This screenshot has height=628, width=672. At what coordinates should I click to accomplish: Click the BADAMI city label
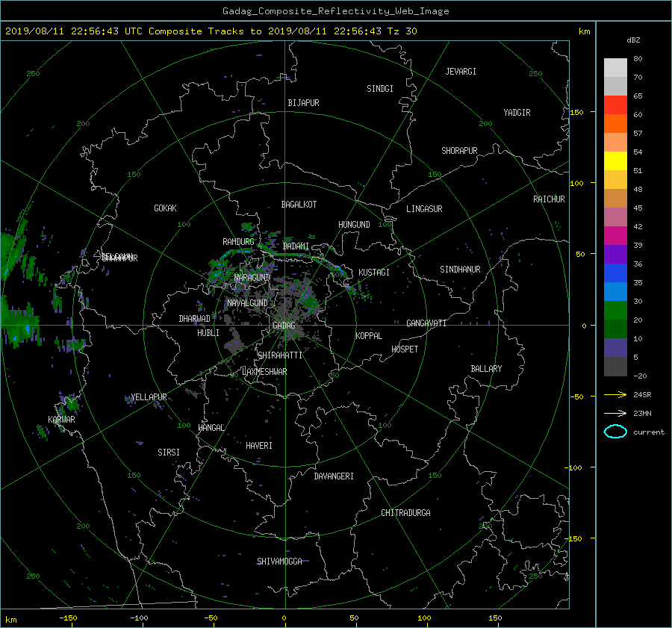pos(296,246)
